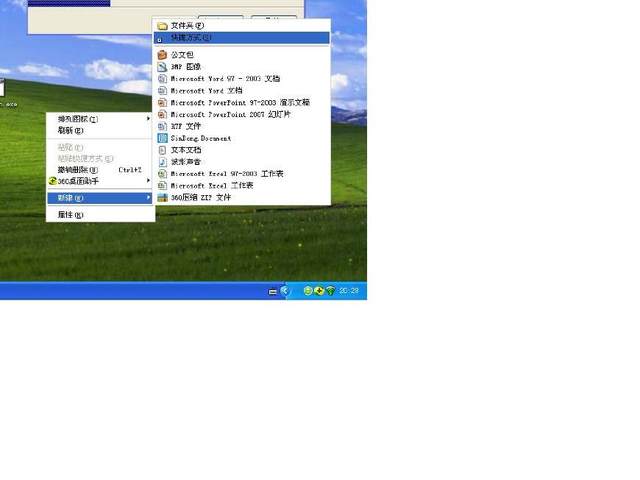The image size is (640, 480).
Task: Click the 360桌面助手 icon in context menu
Action: [53, 181]
